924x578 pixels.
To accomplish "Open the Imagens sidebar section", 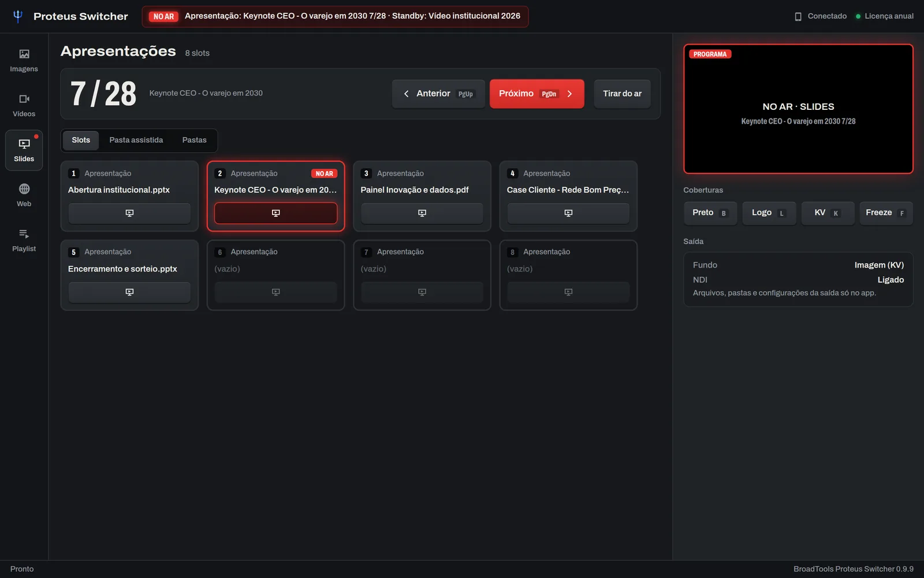I will point(24,60).
